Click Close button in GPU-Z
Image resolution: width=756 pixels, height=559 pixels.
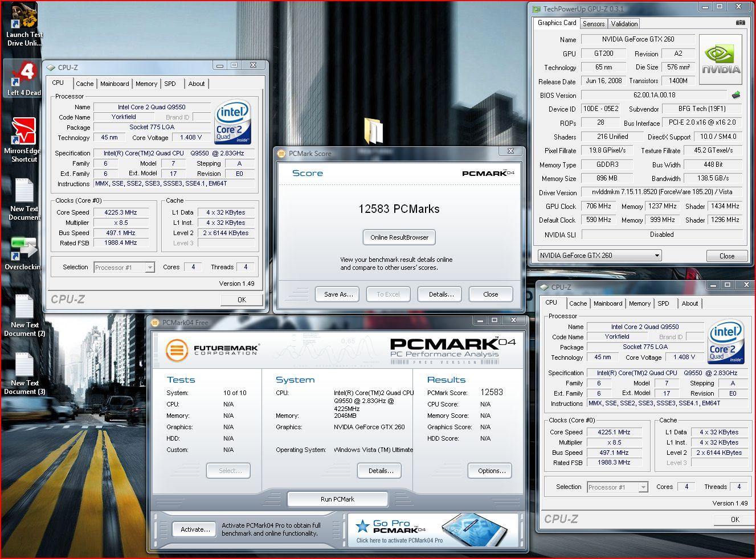tap(726, 256)
